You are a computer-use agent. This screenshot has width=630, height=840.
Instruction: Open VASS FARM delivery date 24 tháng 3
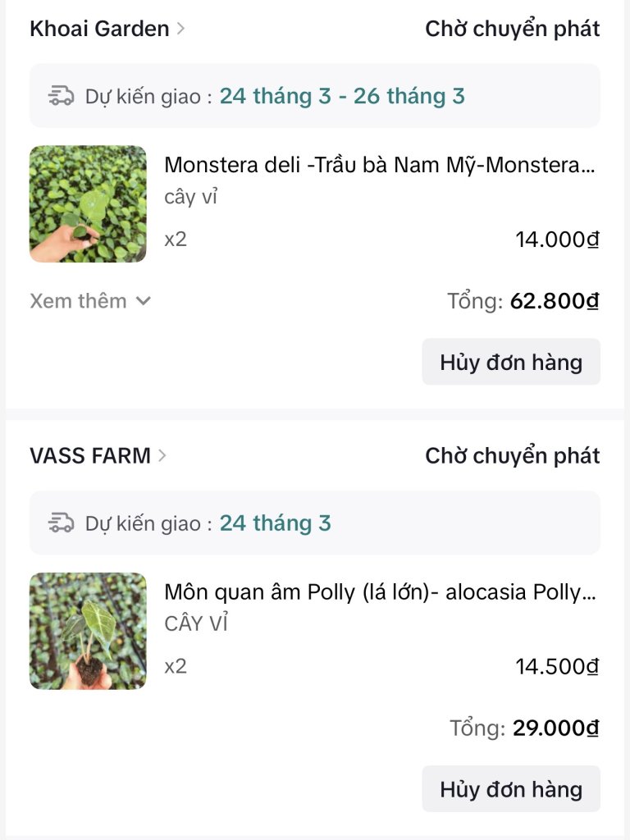click(276, 523)
